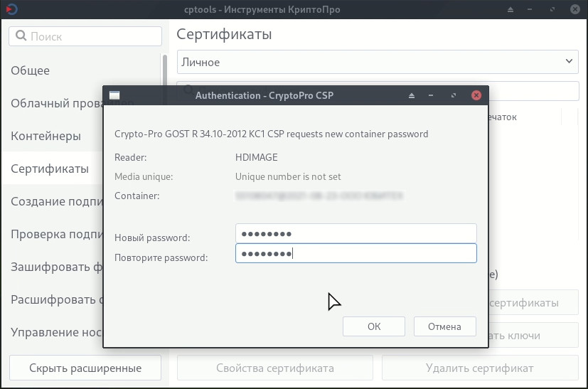
Task: Open the Общее section
Action: 30,70
